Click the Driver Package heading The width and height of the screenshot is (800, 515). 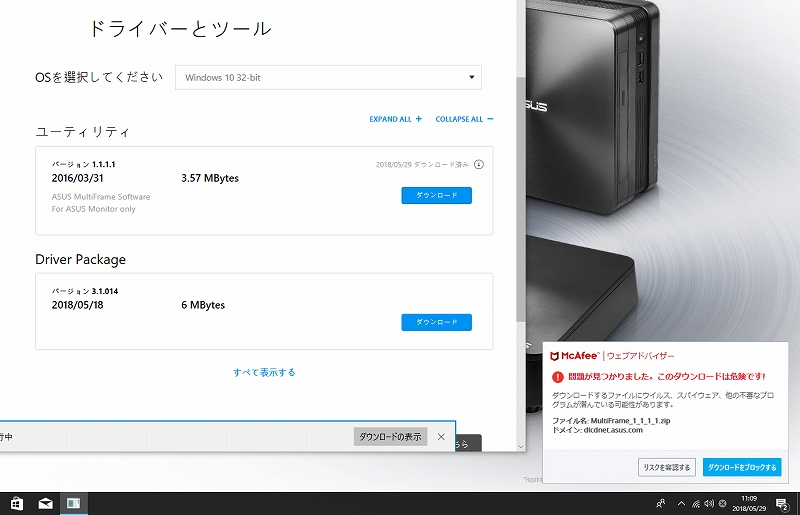point(81,259)
